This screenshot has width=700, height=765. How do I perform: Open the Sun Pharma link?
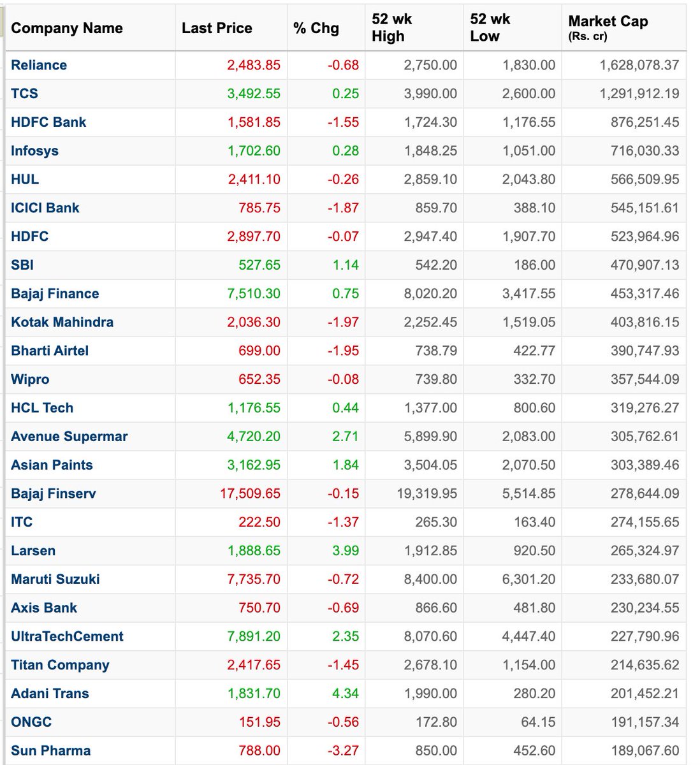coord(51,750)
